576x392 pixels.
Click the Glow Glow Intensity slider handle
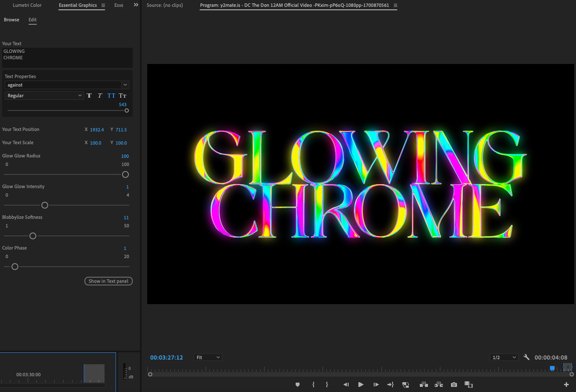45,205
